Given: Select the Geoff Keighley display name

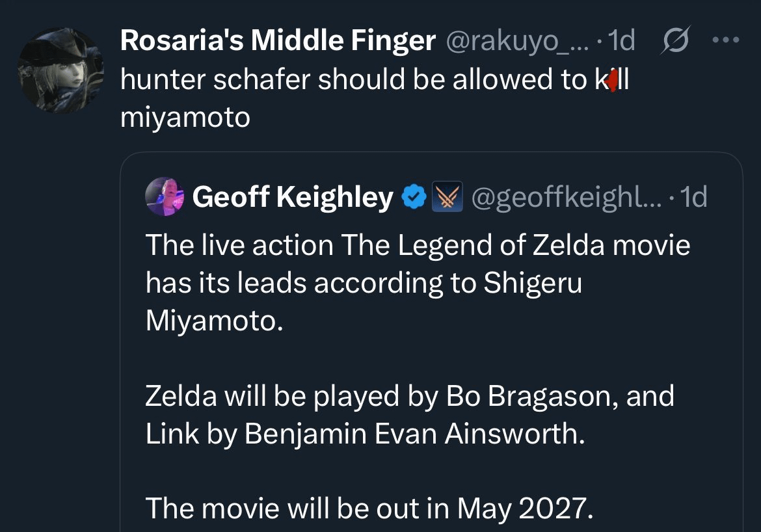Looking at the screenshot, I should click(x=293, y=196).
